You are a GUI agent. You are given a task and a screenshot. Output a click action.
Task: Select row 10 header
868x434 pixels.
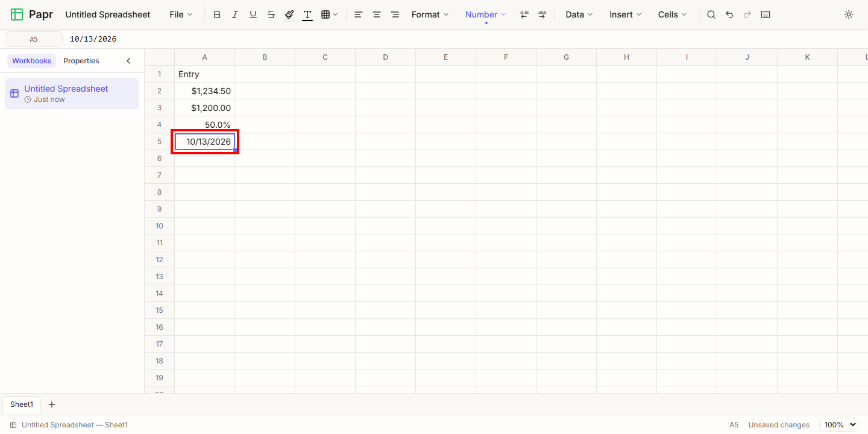point(160,226)
